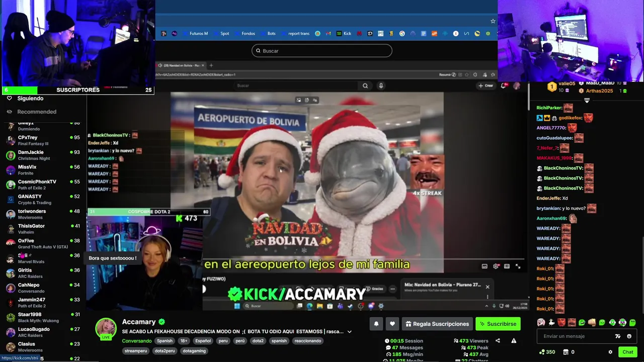The height and width of the screenshot is (362, 644).
Task: Open OxFive channel in sidebar
Action: [43, 243]
